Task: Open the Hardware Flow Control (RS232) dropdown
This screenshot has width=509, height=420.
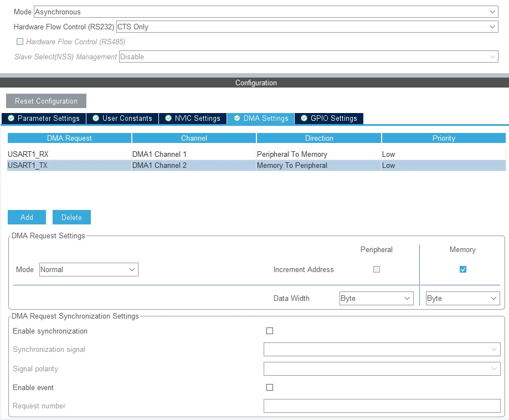Action: 307,27
